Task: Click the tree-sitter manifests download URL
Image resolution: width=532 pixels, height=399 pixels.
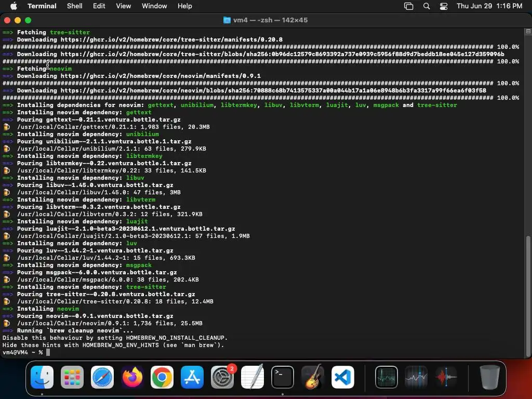Action: point(171,39)
